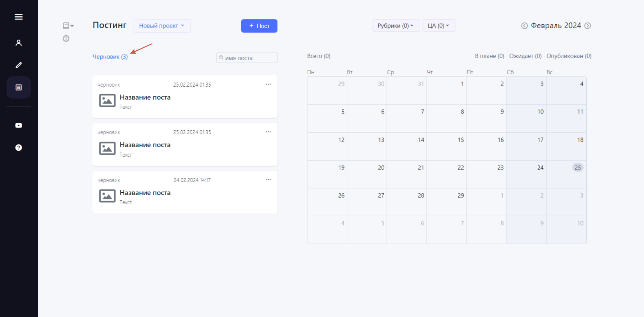644x317 pixels.
Task: Focus the имя поста search field
Action: point(247,58)
